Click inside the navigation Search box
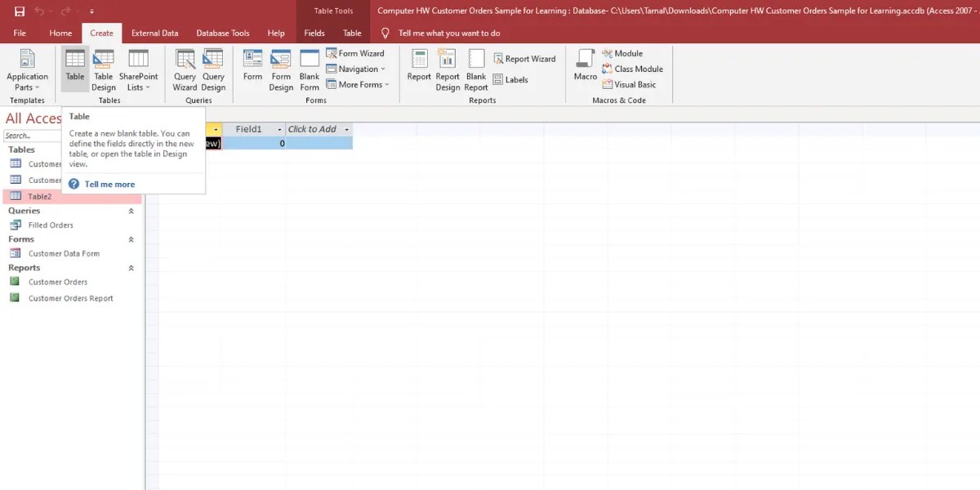The image size is (980, 490). coord(31,134)
